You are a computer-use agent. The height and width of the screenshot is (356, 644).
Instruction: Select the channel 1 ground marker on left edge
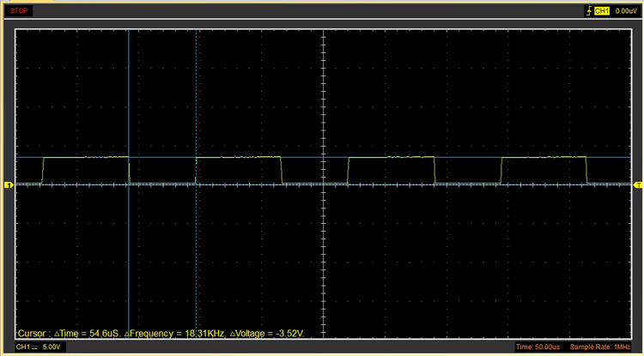9,185
